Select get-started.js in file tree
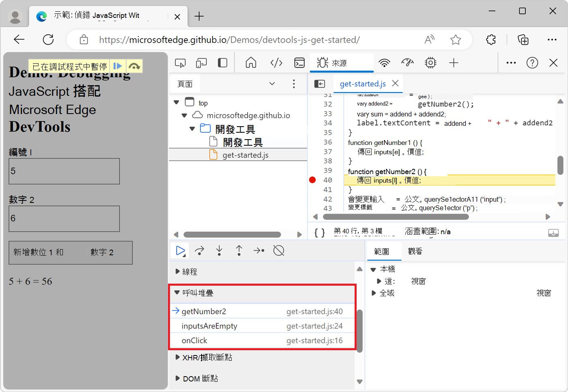568x392 pixels. coord(238,155)
